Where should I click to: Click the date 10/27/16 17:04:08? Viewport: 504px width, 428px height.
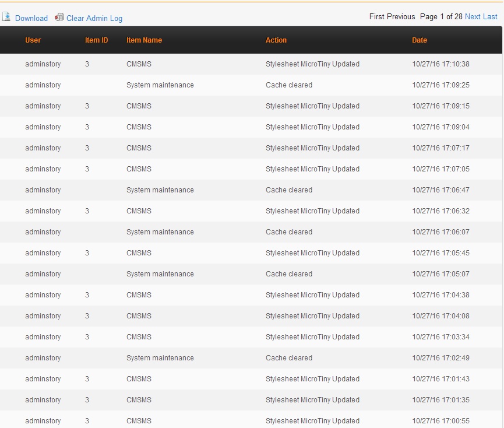coord(440,316)
